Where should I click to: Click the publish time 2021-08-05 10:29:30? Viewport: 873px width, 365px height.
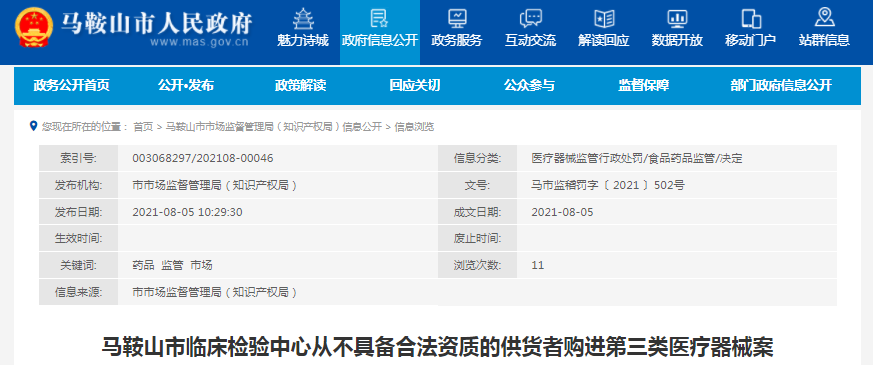tap(188, 212)
